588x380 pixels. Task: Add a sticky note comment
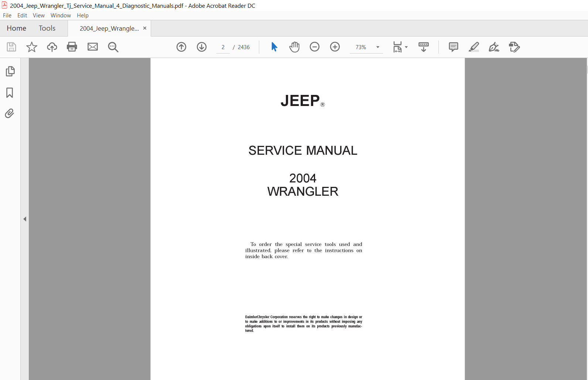click(x=454, y=47)
